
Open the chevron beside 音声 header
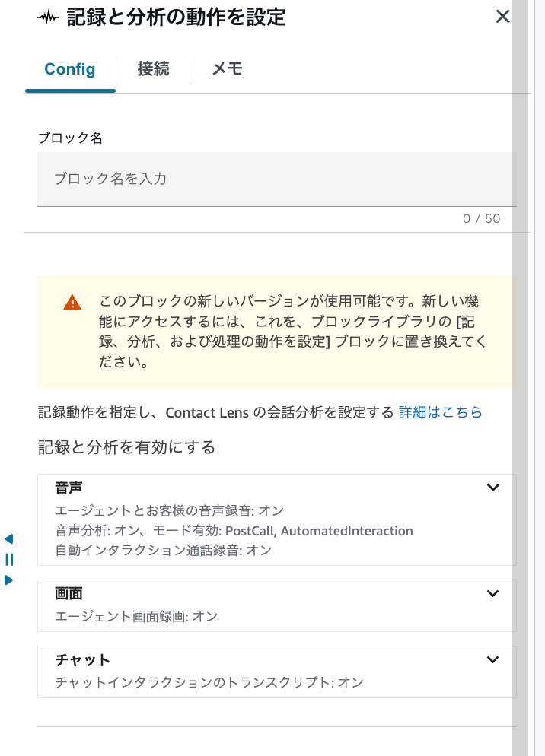click(x=493, y=488)
